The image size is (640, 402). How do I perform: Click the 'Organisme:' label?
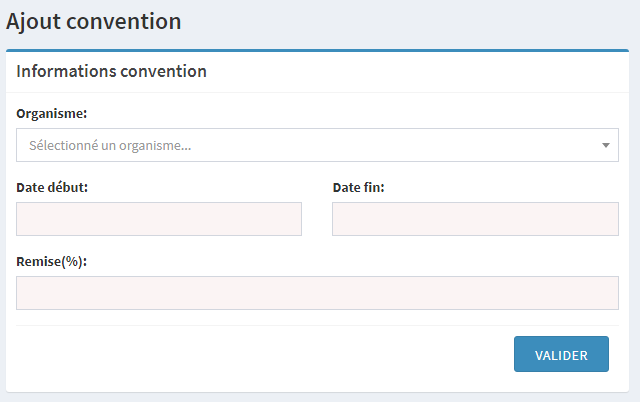click(52, 113)
